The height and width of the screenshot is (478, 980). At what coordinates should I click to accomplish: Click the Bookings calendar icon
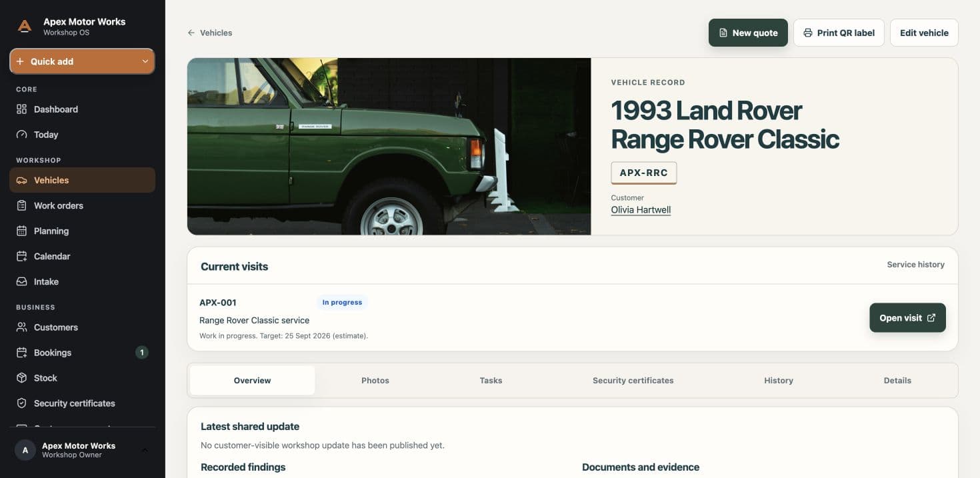pos(21,353)
